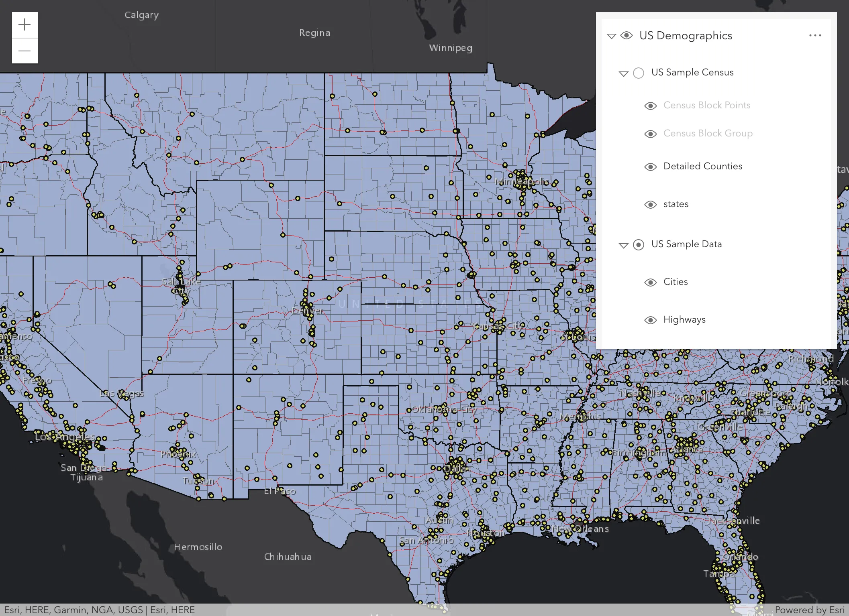This screenshot has height=616, width=849.
Task: Click the Esri, HERE attribution text
Action: point(172,610)
